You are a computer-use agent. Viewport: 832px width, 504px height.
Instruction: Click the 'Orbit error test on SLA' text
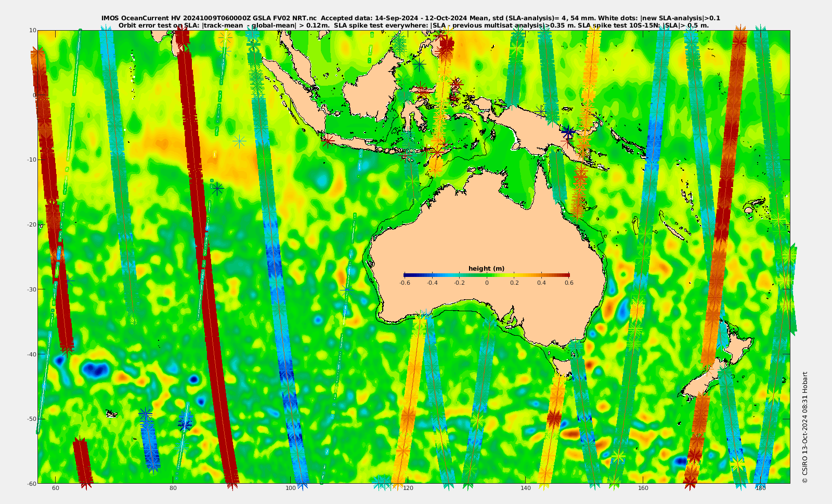(x=159, y=25)
